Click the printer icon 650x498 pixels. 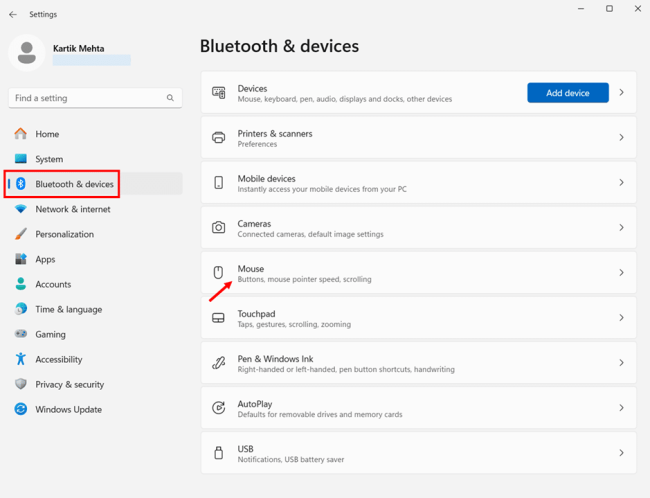[x=218, y=138]
